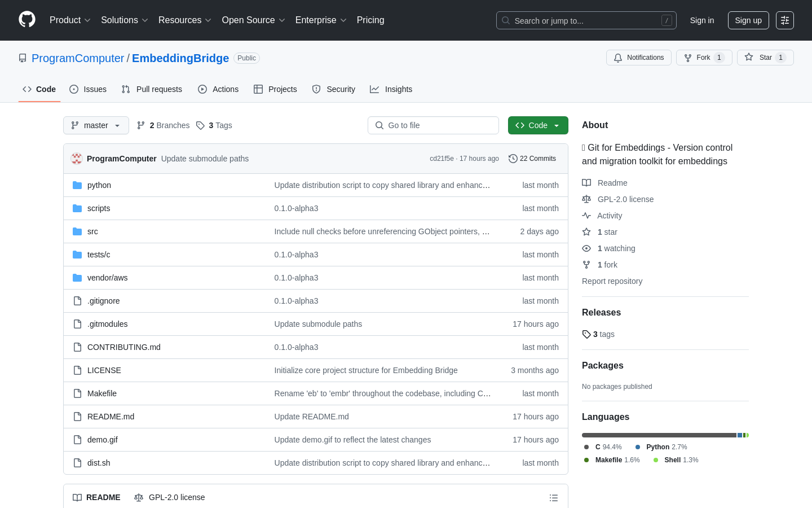The height and width of the screenshot is (508, 812).
Task: Click the Shell 1.3% language entry
Action: point(676,460)
